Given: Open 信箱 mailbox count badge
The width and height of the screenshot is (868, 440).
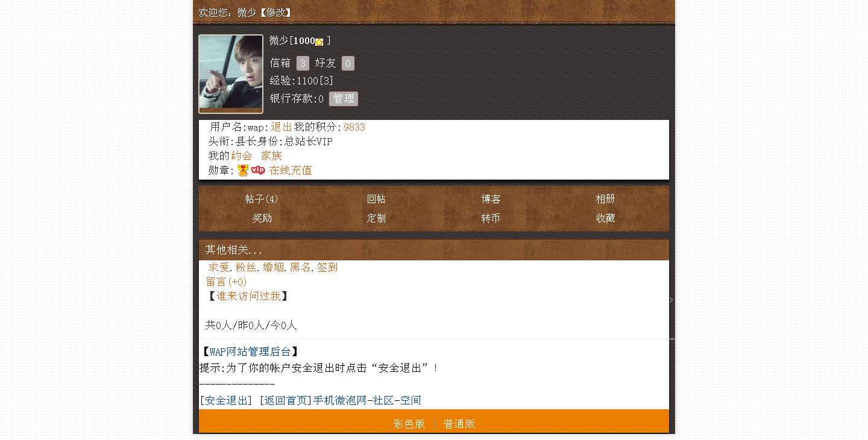Looking at the screenshot, I should point(303,63).
